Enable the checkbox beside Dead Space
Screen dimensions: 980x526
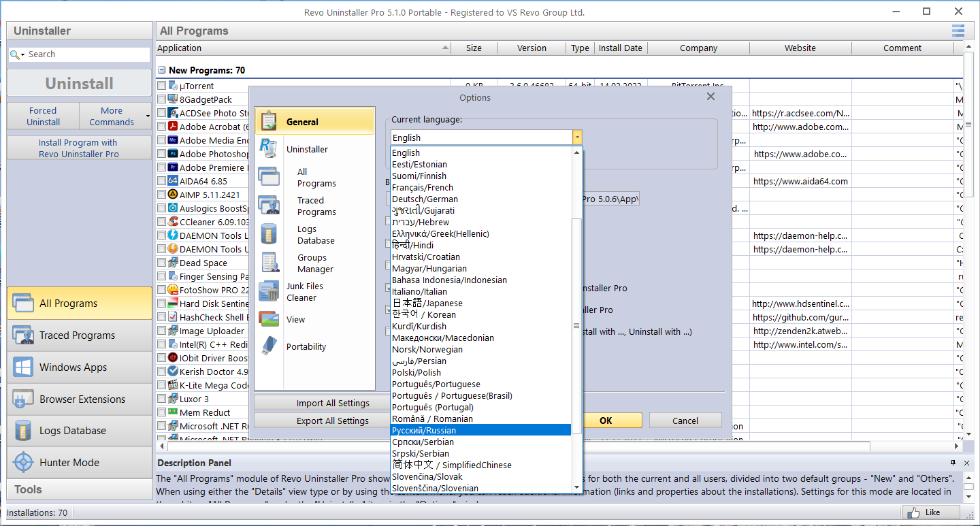click(162, 263)
